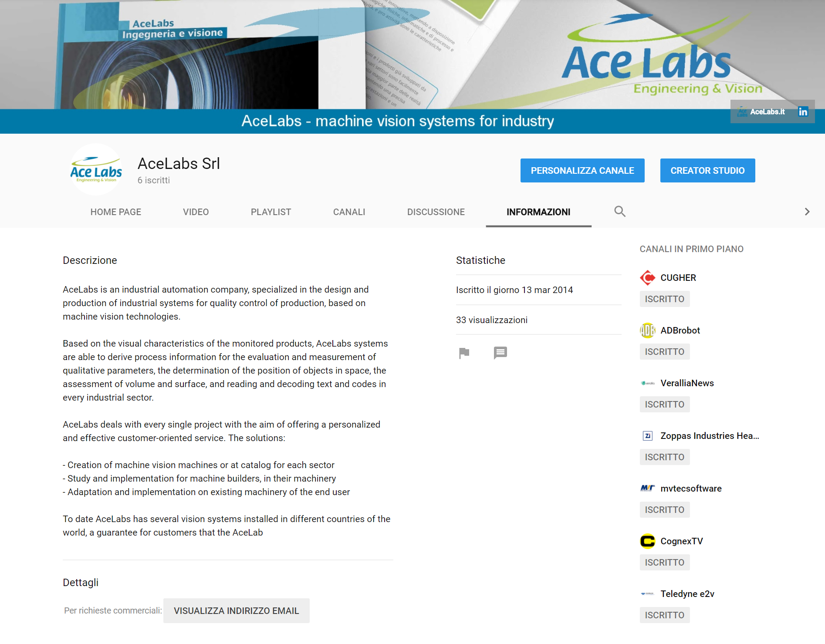Open the AceLabs.it banner link
Screen dimensions: 825x644
pyautogui.click(x=761, y=112)
